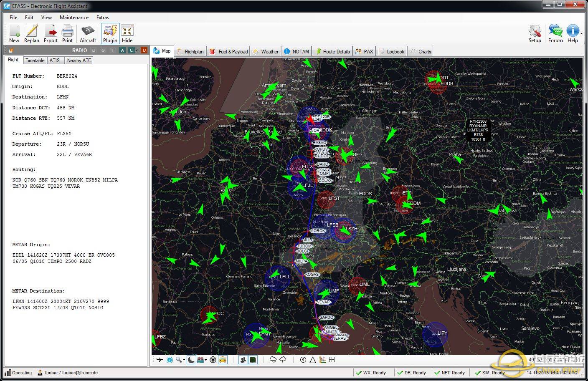Click the RYR2368 aircraft info label

(x=478, y=130)
